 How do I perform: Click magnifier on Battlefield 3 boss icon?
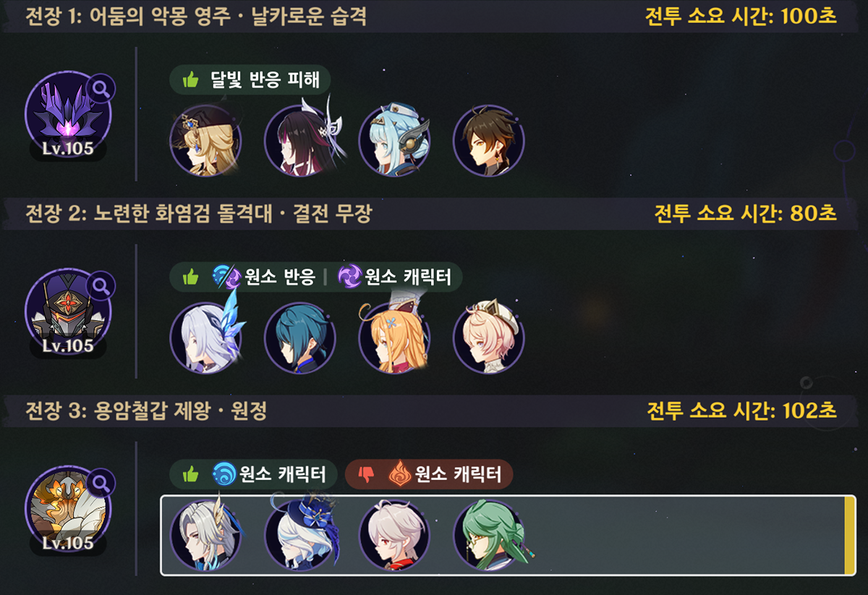click(99, 481)
